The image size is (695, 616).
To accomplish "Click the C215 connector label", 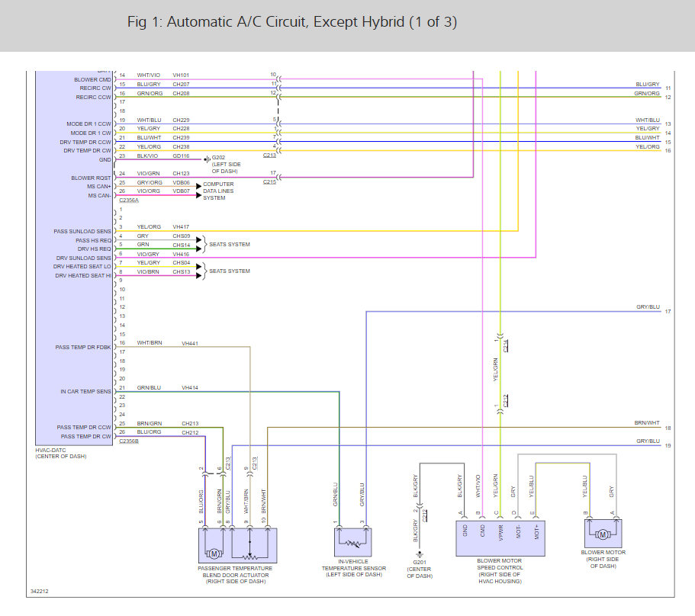I will [x=269, y=182].
